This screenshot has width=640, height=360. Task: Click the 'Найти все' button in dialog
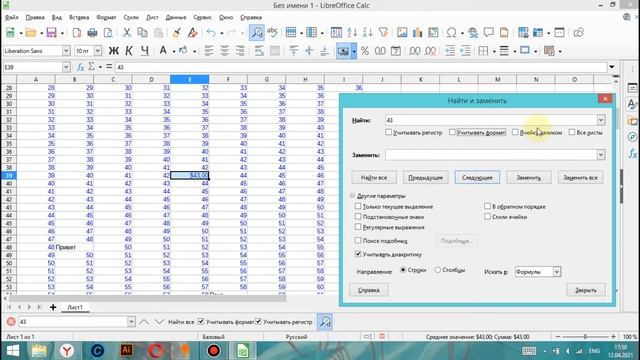[x=374, y=177]
